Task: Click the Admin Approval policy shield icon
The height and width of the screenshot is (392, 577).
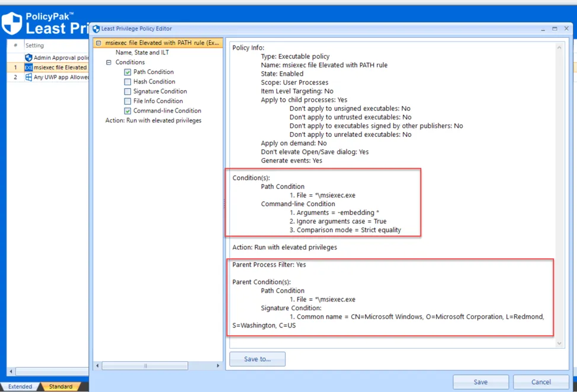Action: point(28,57)
